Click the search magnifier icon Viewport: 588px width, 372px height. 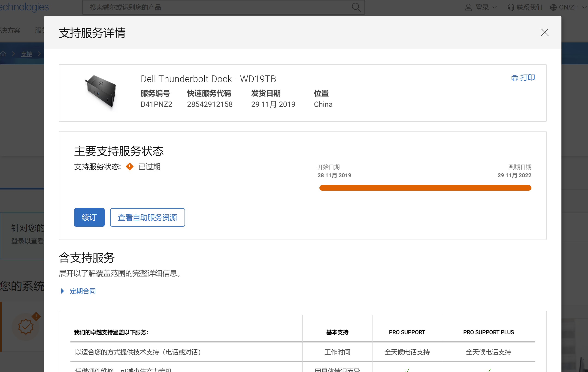coord(356,7)
